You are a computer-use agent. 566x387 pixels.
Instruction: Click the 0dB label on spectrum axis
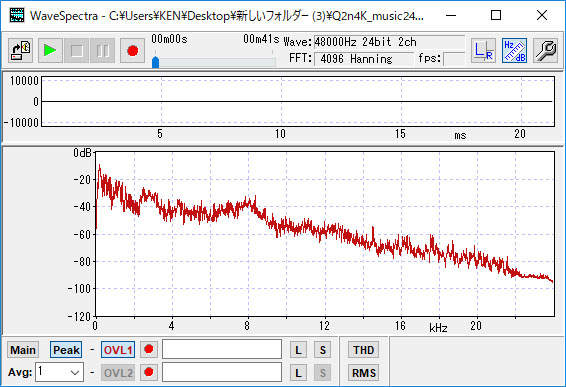(x=82, y=153)
